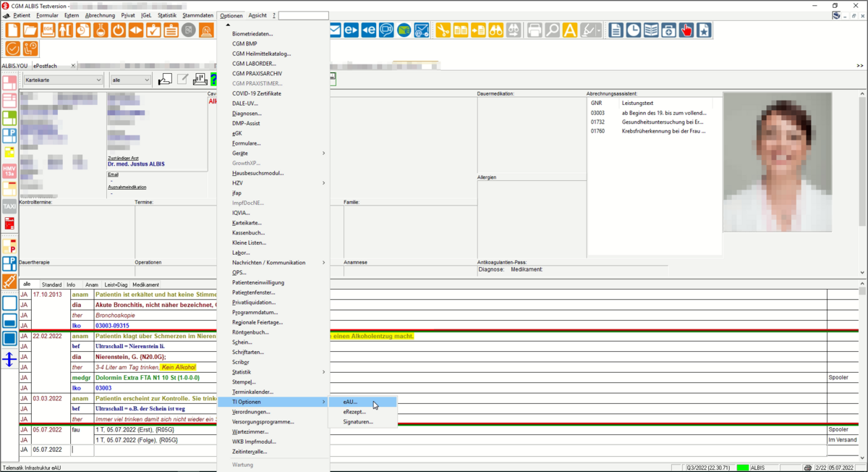Click the blue clock toolbar icon

click(x=634, y=30)
